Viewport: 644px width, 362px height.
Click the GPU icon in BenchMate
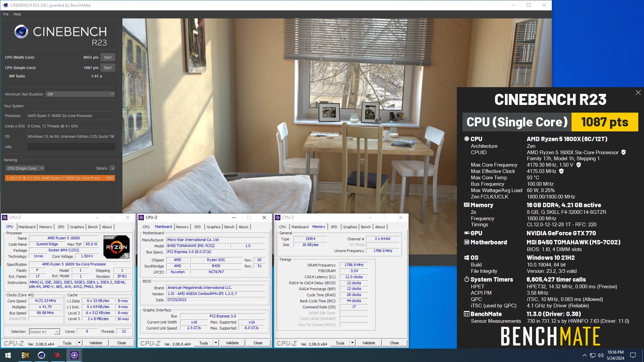tap(466, 233)
